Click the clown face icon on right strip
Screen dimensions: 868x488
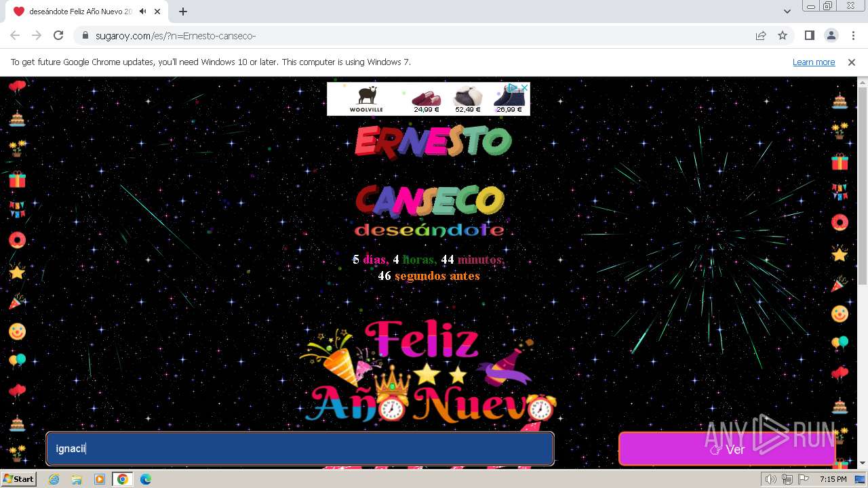point(840,314)
